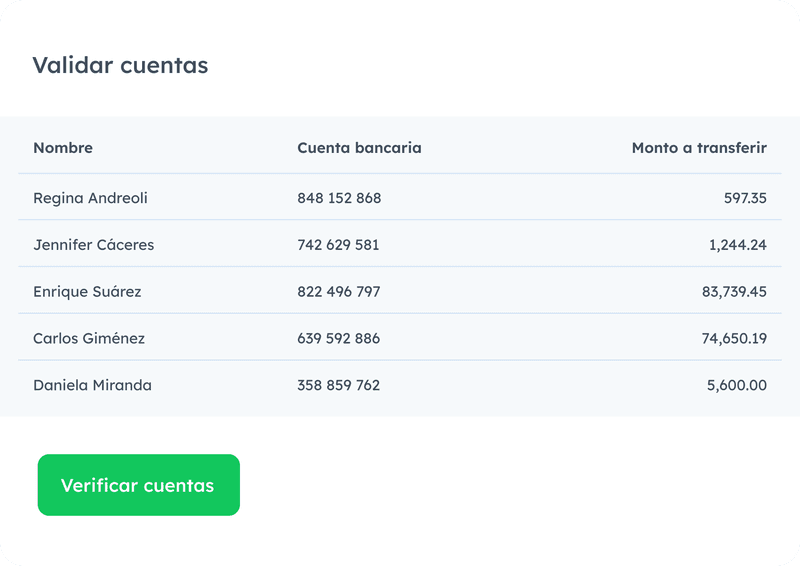Click the Verificar cuentas button
The height and width of the screenshot is (566, 800).
(x=139, y=485)
